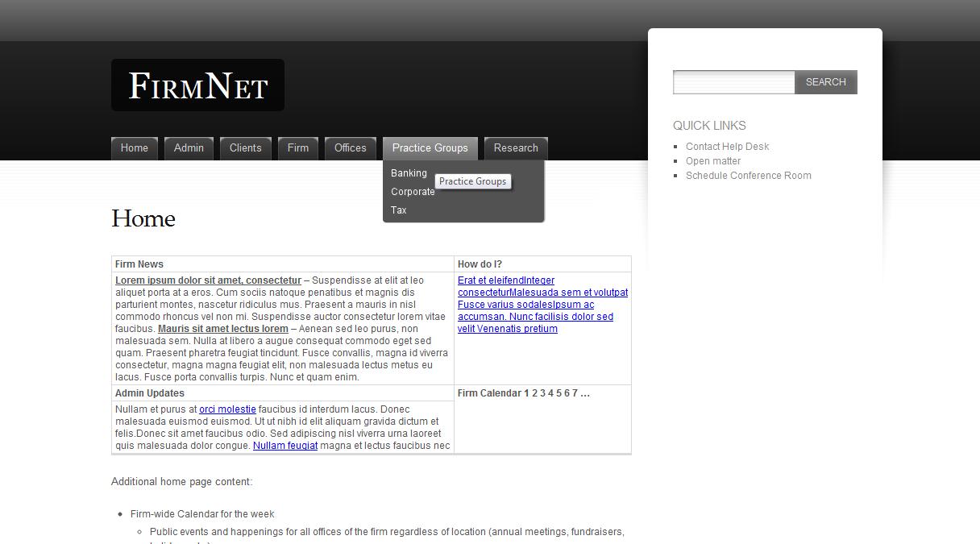This screenshot has height=544, width=980.
Task: Click the 'How do I?' header
Action: pyautogui.click(x=480, y=264)
